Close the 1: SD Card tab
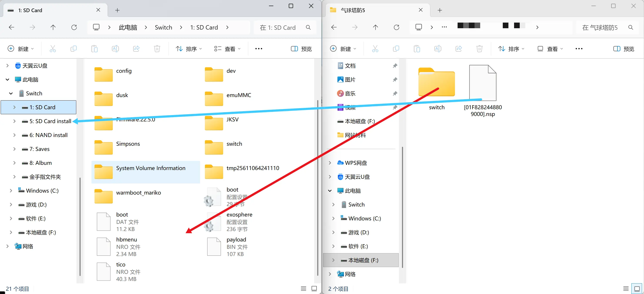Viewport: 644px width, 294px height. coord(98,10)
